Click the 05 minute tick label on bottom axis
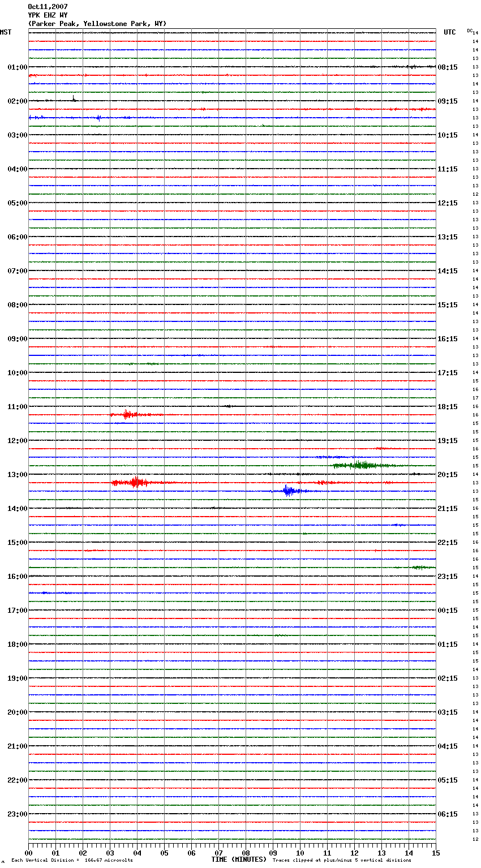 [x=164, y=853]
